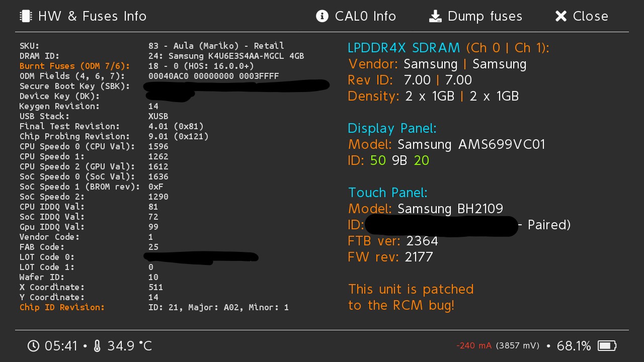
Task: Select the CPU Speedo 2 value "1612"
Action: click(x=158, y=166)
